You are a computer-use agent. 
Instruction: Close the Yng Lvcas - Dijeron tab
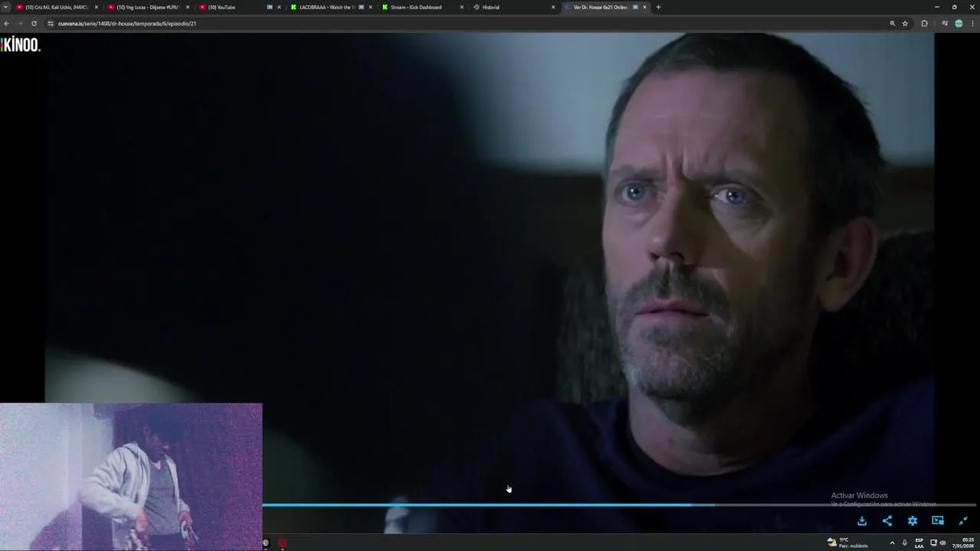click(188, 7)
